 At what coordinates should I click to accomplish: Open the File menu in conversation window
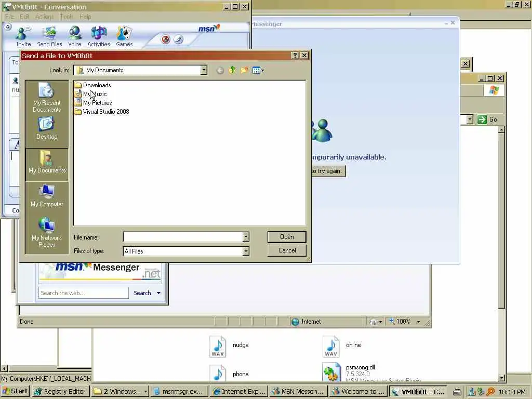(9, 17)
